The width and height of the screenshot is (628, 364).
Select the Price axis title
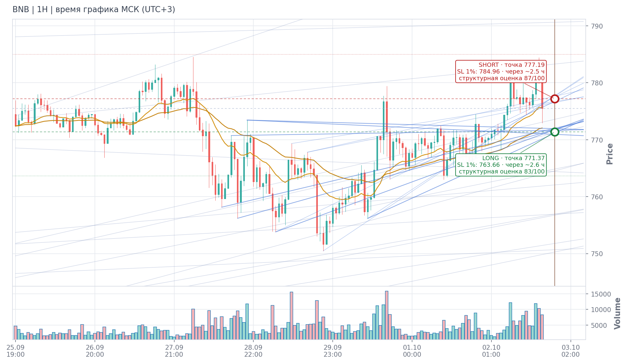[x=609, y=154]
